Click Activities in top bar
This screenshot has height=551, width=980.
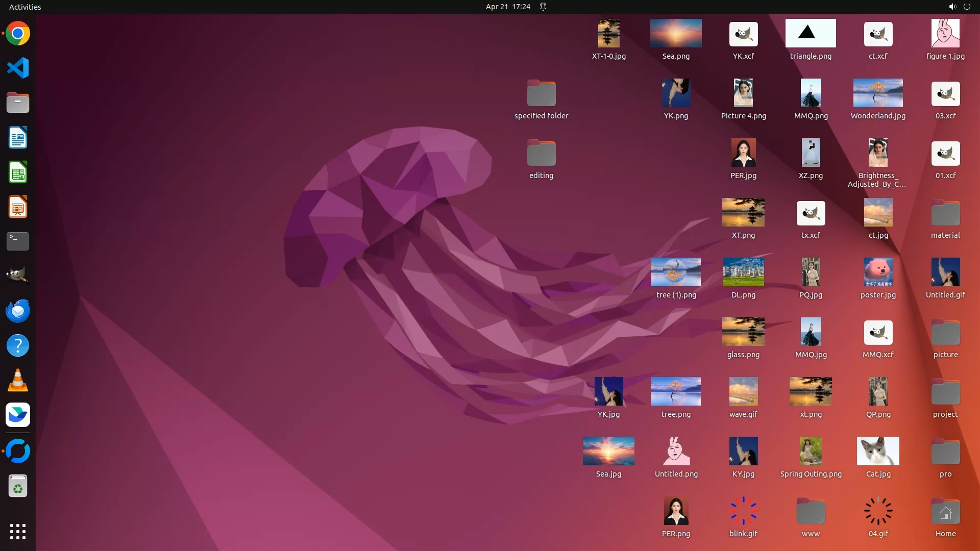(25, 7)
